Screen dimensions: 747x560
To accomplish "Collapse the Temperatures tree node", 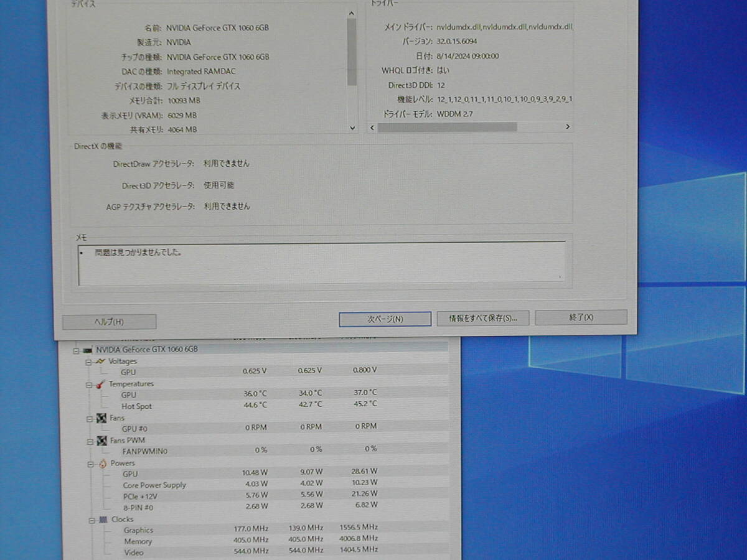I will pyautogui.click(x=88, y=385).
